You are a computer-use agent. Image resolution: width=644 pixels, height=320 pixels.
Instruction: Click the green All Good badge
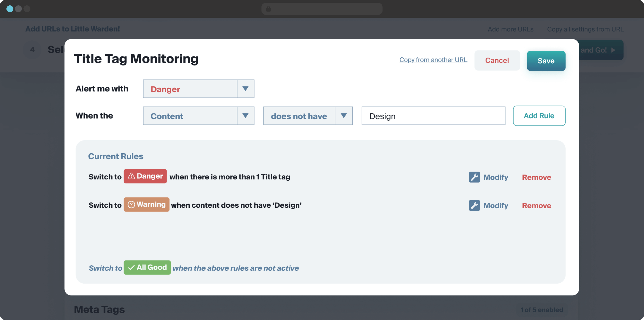(x=147, y=267)
